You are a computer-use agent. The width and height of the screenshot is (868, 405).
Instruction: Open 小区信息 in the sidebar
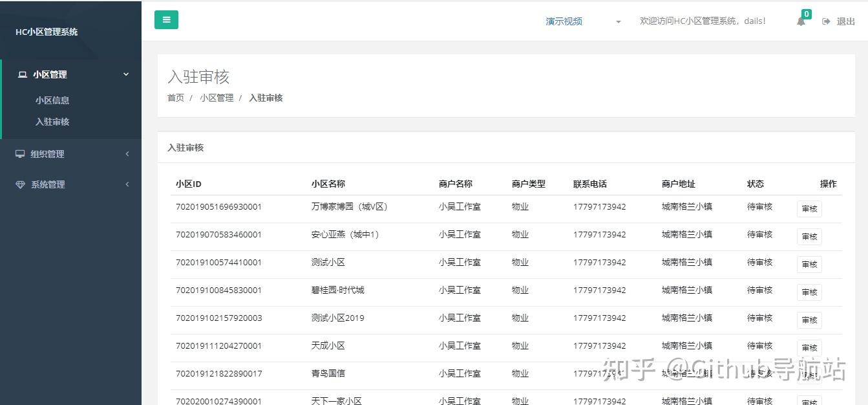click(x=52, y=100)
